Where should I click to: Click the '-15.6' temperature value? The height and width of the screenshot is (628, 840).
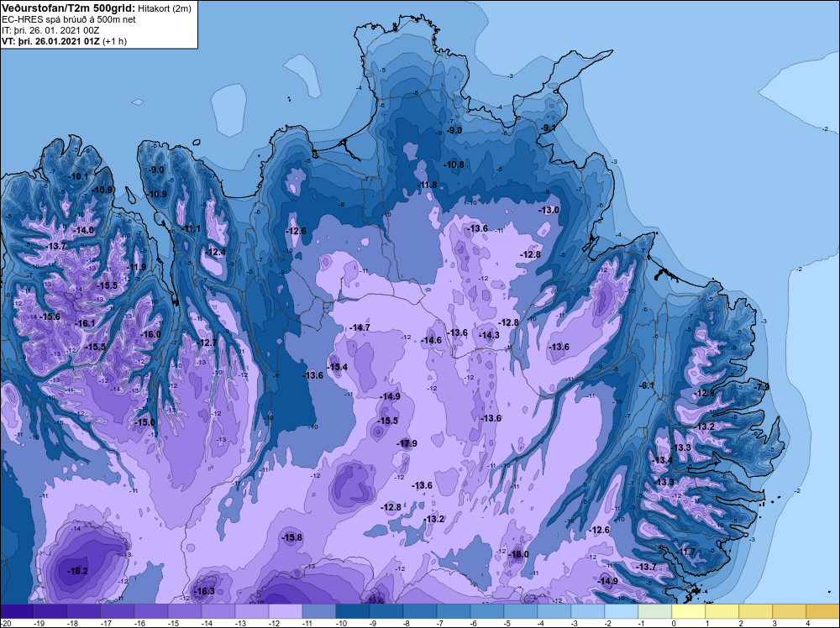pos(50,317)
